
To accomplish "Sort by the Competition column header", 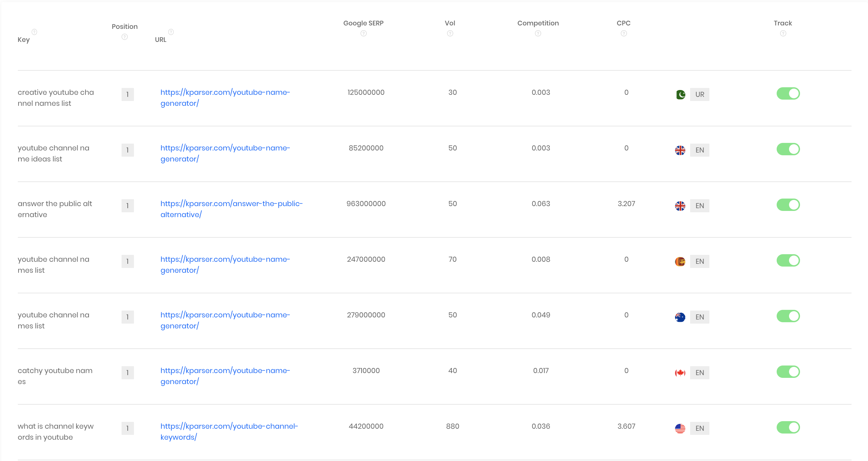I will [538, 23].
